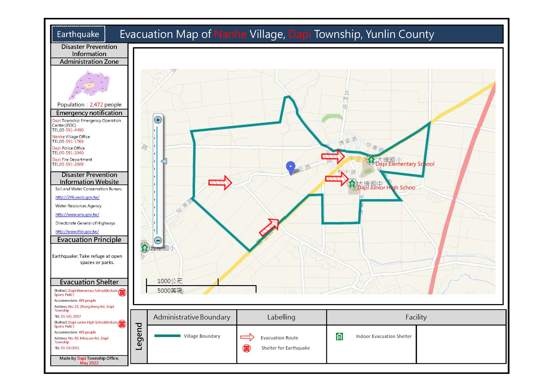The height and width of the screenshot is (392, 555).
Task: Click the evacuation arrow left of Dapi Junior High
Action: (x=337, y=179)
